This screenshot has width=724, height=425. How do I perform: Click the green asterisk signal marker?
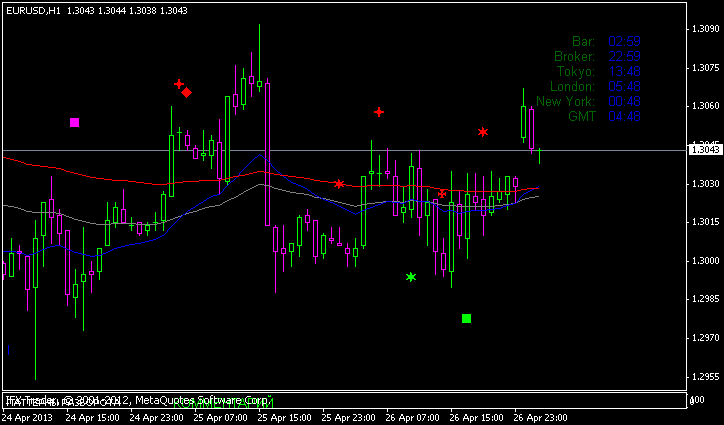(411, 277)
